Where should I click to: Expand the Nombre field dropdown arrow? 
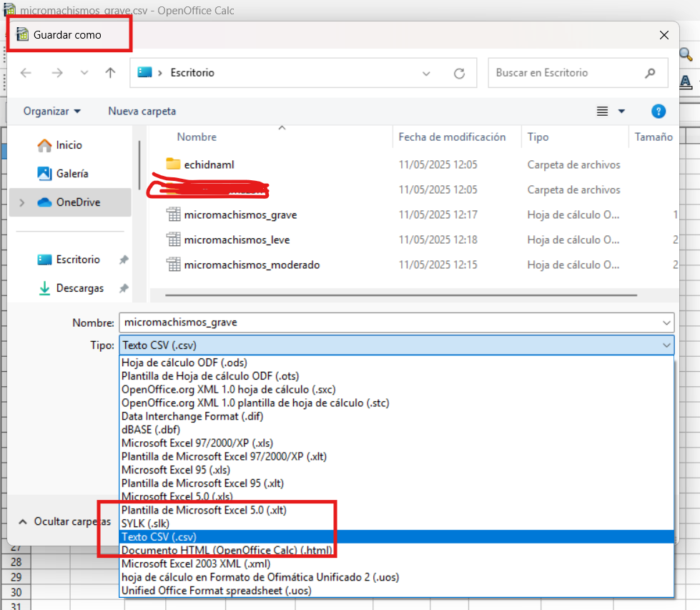coord(666,323)
